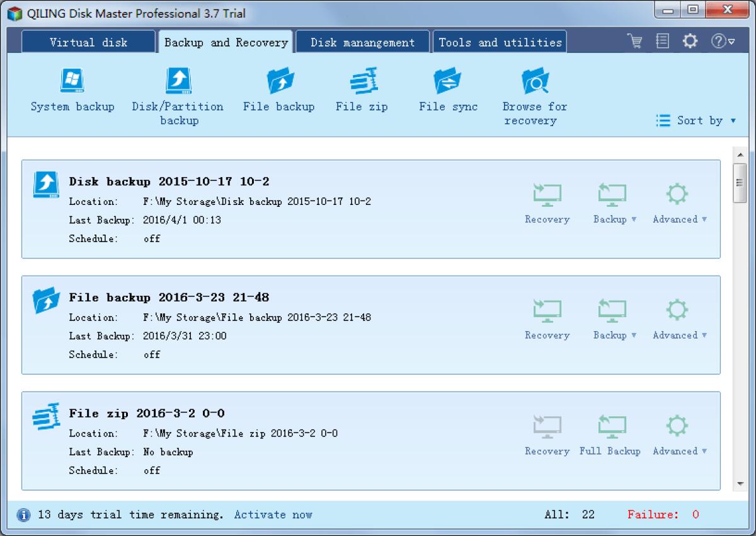The image size is (756, 536).
Task: Open the File zip tool
Action: (361, 89)
